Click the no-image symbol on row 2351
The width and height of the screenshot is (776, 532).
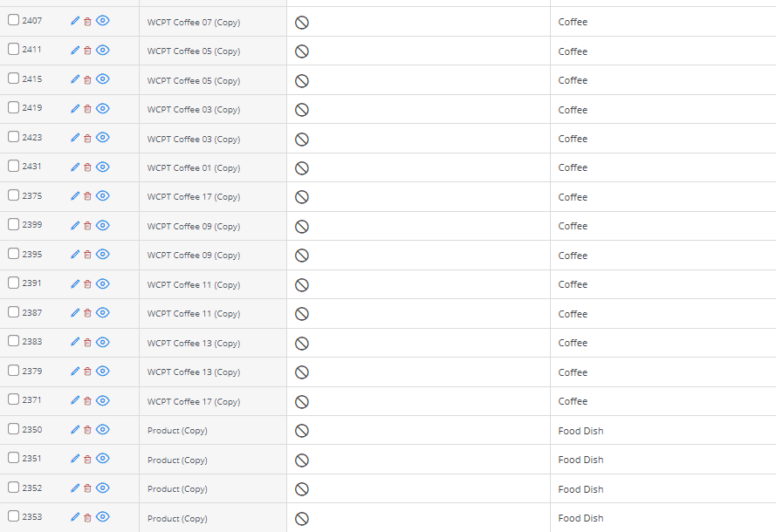[x=301, y=459]
